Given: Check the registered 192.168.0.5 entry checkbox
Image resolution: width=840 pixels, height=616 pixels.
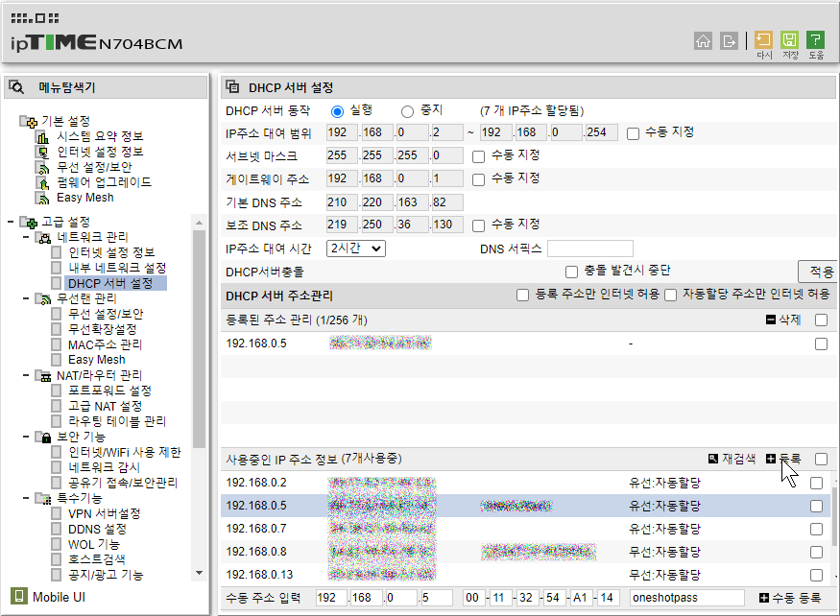Looking at the screenshot, I should point(821,344).
